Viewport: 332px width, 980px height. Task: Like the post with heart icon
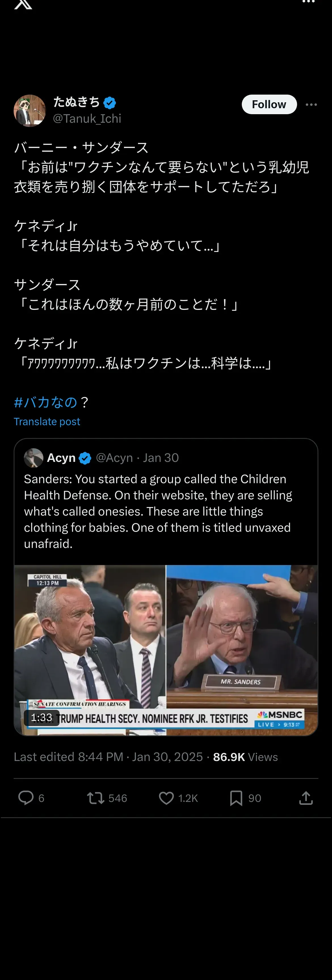pos(166,798)
